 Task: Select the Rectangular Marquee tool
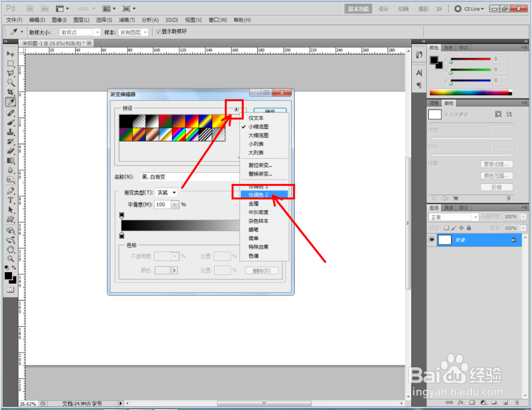point(11,63)
